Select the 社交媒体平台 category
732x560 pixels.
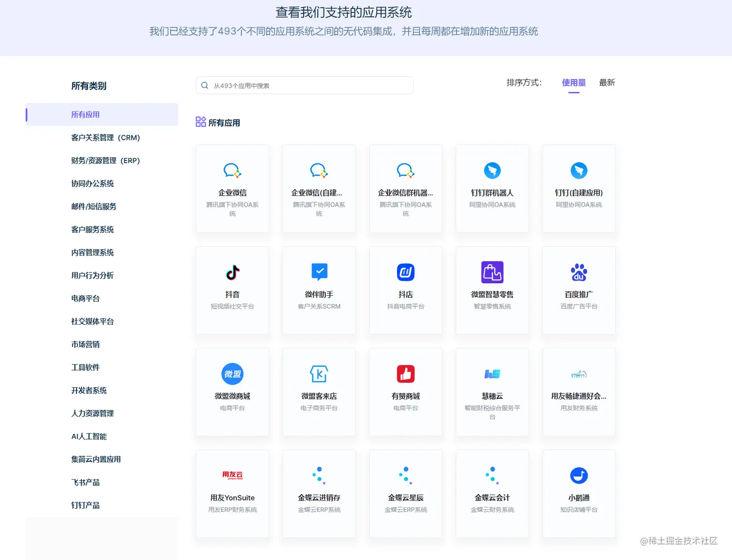coord(92,321)
